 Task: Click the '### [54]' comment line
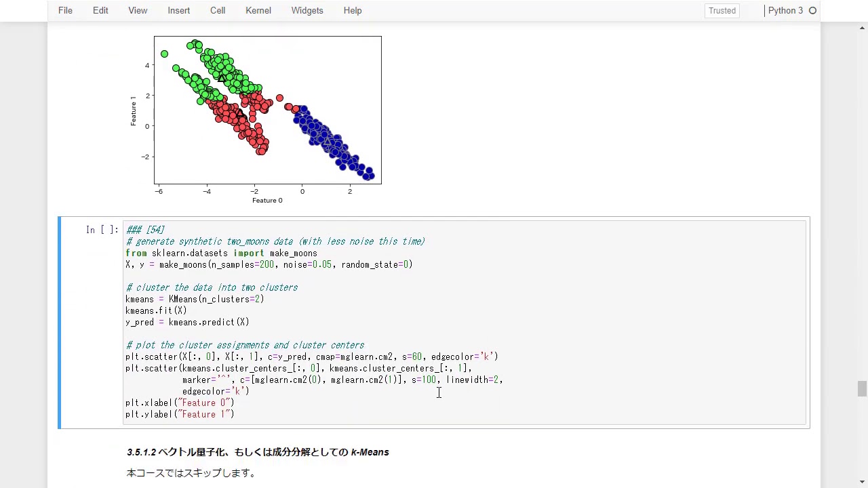[x=145, y=230]
